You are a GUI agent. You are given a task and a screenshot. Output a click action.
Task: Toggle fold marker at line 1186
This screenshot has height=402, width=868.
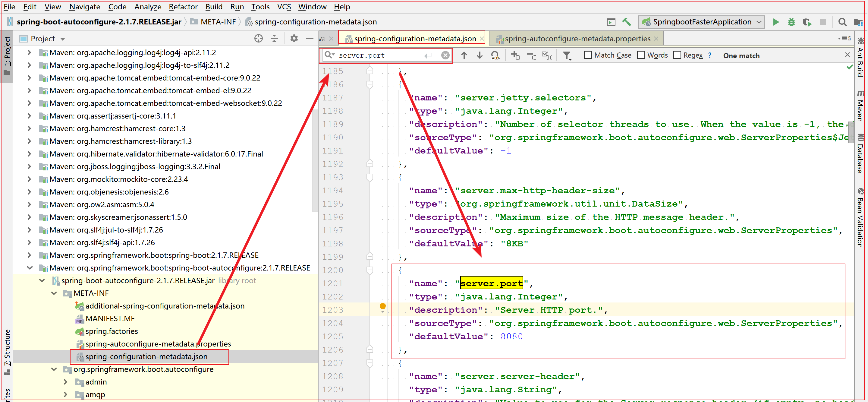pyautogui.click(x=370, y=84)
